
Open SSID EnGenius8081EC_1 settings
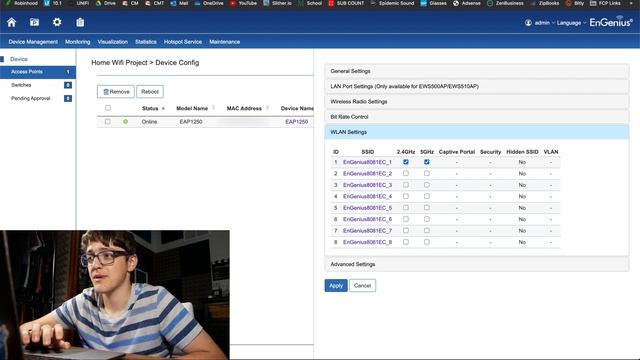pyautogui.click(x=367, y=162)
